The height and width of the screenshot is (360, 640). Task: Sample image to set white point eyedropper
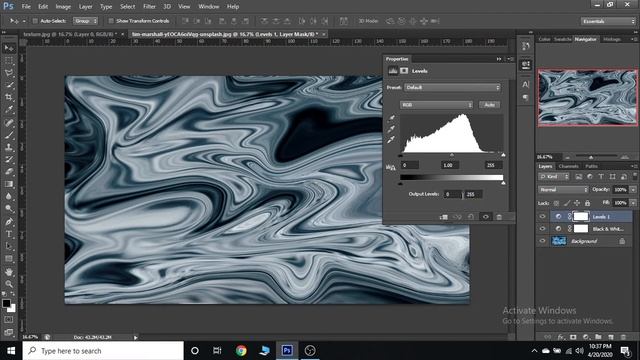click(391, 140)
